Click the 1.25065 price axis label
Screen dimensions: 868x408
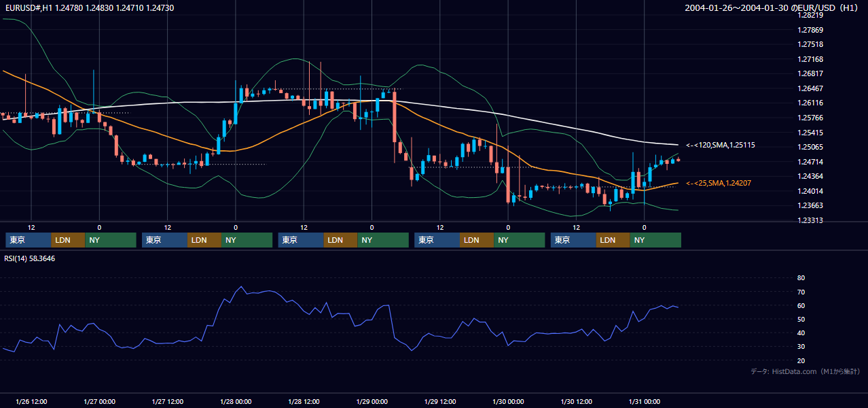[x=811, y=147]
